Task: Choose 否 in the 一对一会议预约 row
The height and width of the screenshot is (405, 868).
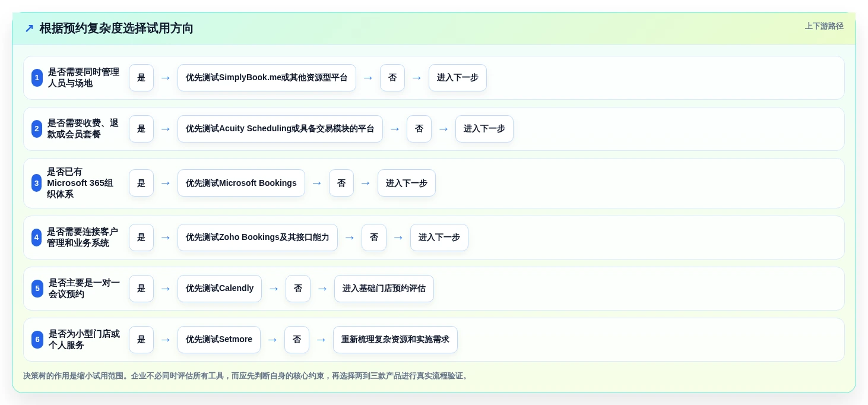Action: point(298,289)
